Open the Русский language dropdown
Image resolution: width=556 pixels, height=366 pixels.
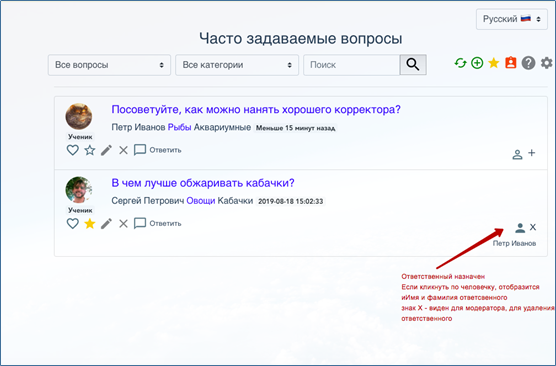[x=512, y=19]
